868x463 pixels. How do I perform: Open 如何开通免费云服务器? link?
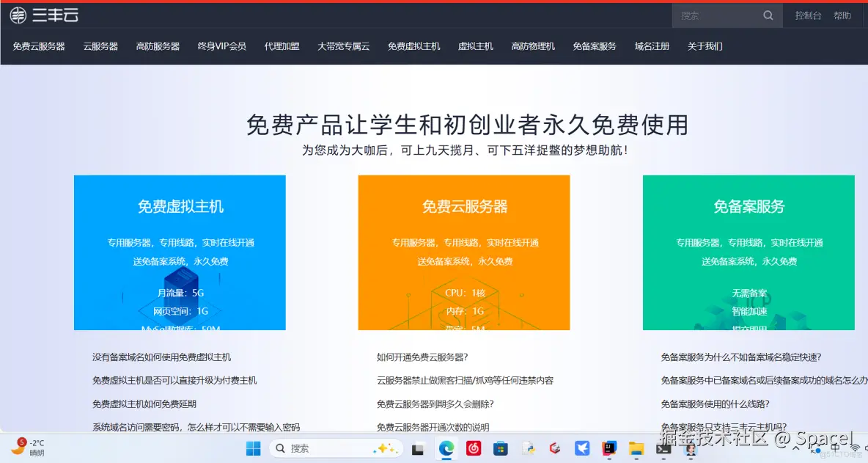(422, 357)
